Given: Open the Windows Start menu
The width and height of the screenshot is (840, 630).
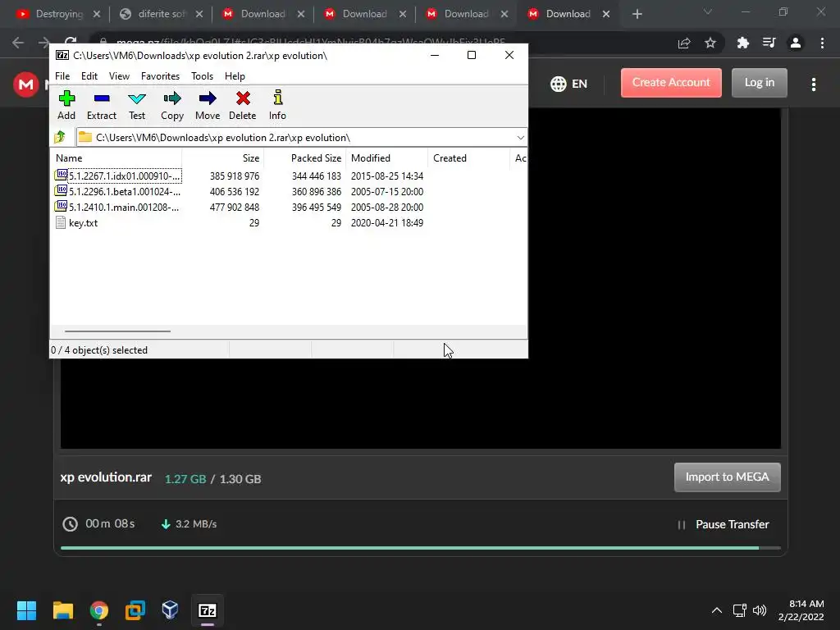Looking at the screenshot, I should coord(26,610).
